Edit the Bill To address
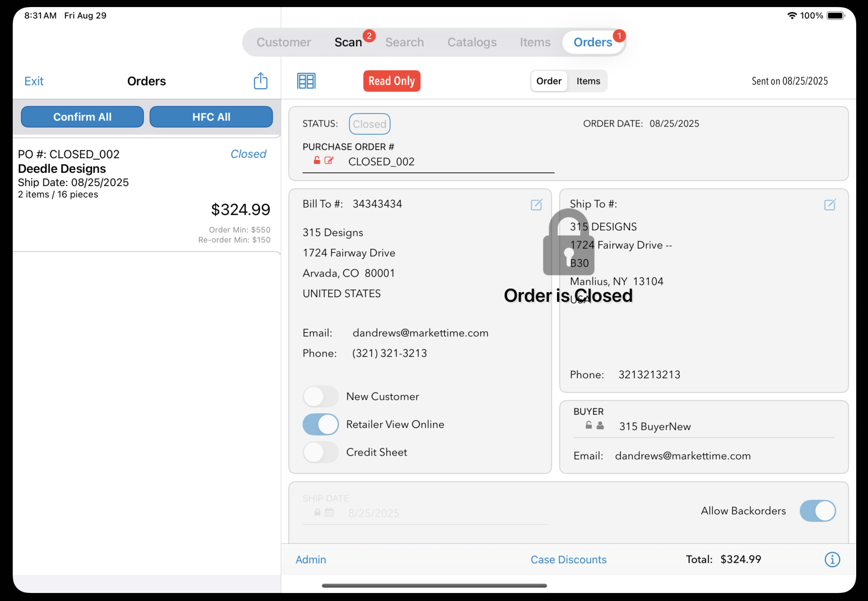Viewport: 868px width, 601px height. pyautogui.click(x=536, y=204)
